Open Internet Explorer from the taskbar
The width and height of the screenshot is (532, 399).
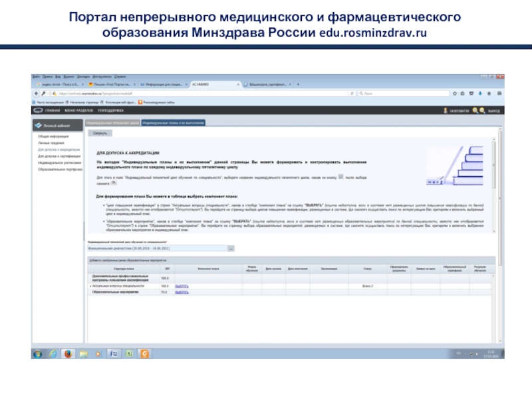tap(53, 354)
